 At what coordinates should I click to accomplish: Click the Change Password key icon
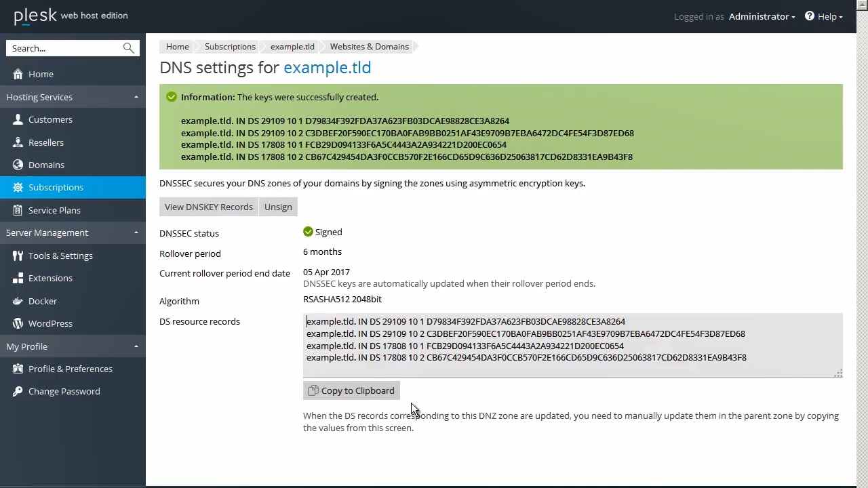pyautogui.click(x=18, y=391)
